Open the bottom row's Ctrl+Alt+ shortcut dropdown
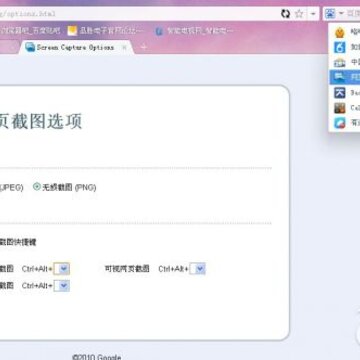The image size is (360, 360). [62, 286]
